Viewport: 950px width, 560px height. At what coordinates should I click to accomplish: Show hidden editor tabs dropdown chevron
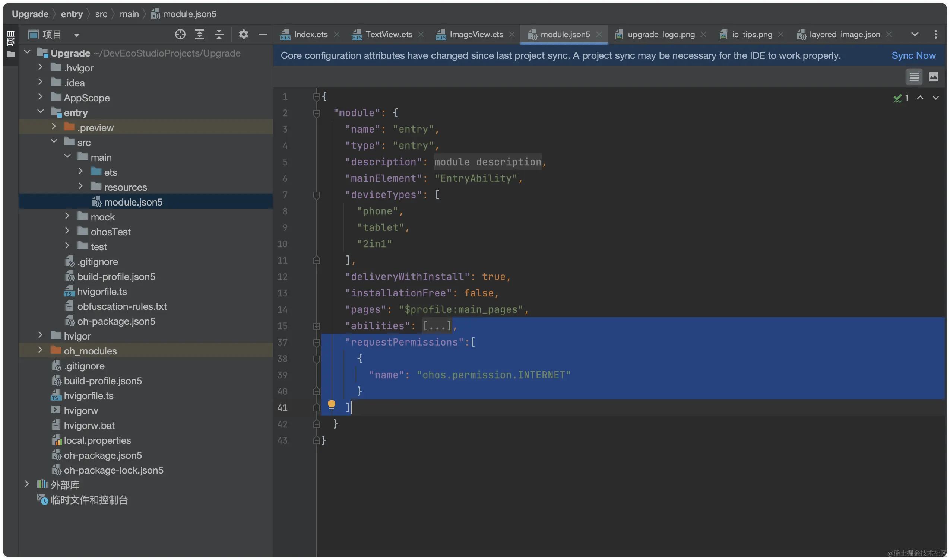[915, 34]
